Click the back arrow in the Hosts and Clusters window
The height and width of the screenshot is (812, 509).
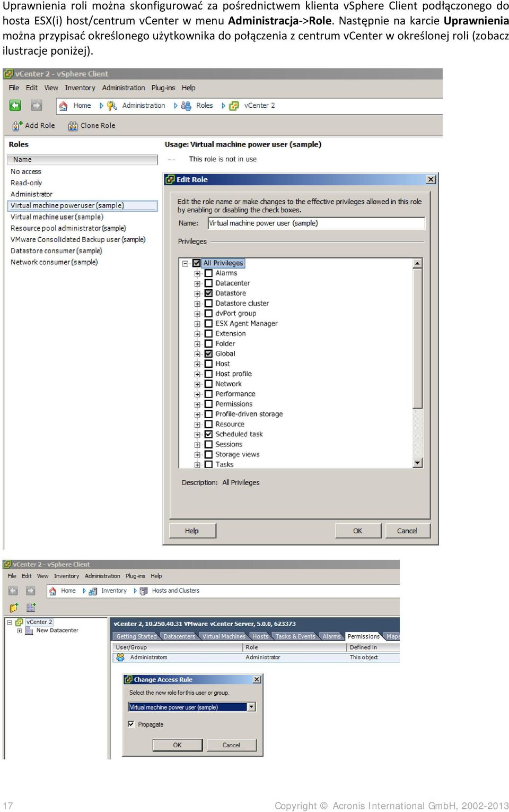pyautogui.click(x=13, y=591)
